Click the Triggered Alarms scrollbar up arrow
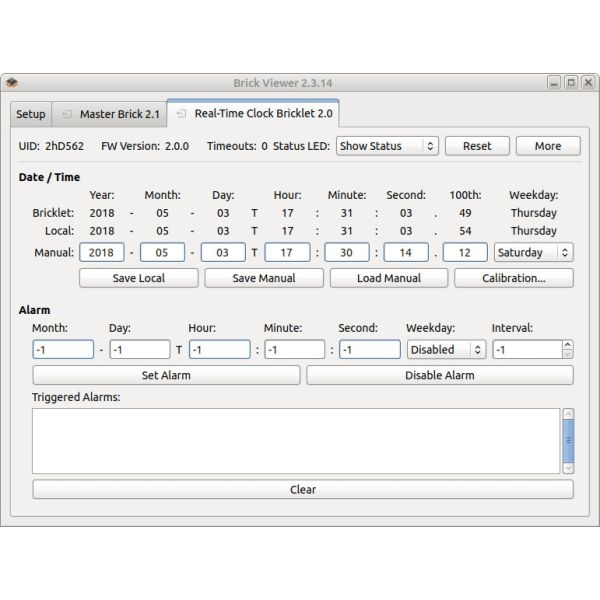The image size is (600, 600). [x=568, y=414]
